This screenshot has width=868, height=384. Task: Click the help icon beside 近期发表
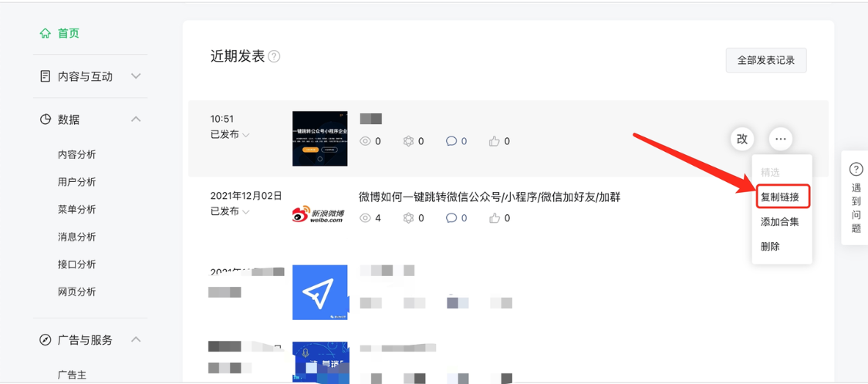click(274, 56)
